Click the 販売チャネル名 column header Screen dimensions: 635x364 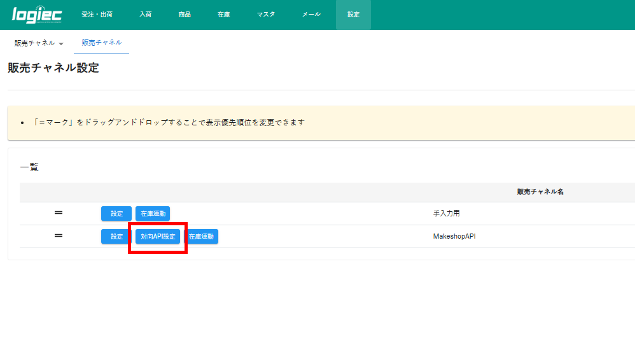[x=540, y=192]
